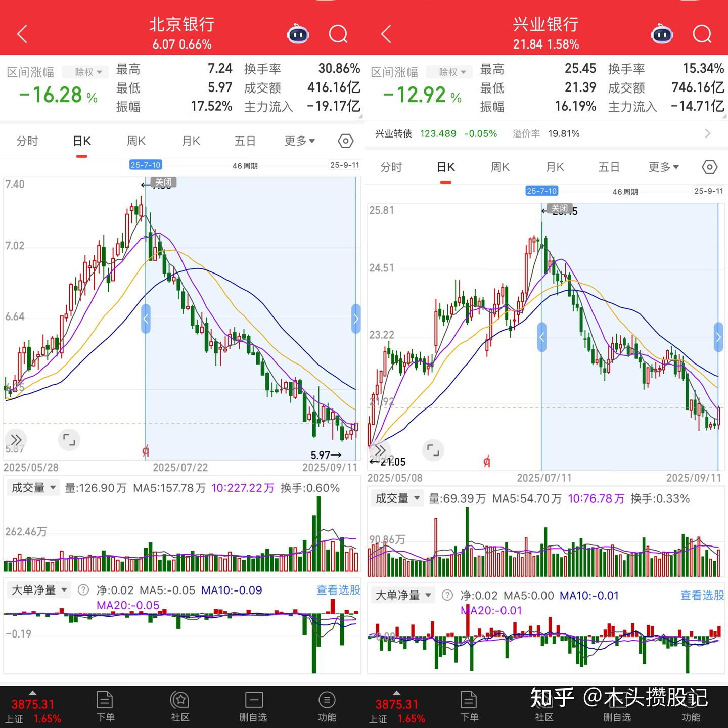The height and width of the screenshot is (728, 728).
Task: Grab left range handle on 北京银行 chart
Action: coord(146,318)
